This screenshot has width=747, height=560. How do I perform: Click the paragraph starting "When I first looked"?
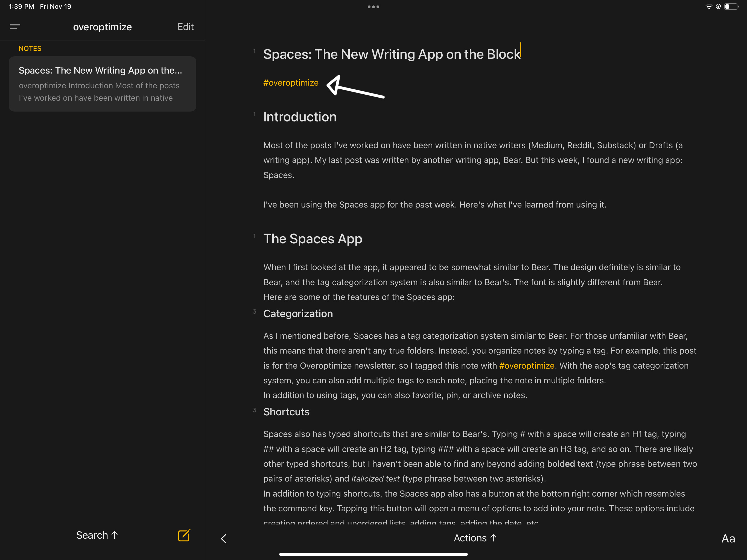[472, 275]
